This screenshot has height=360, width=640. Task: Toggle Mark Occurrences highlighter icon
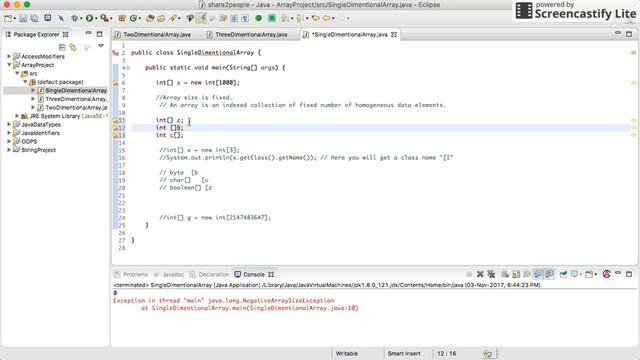point(201,18)
